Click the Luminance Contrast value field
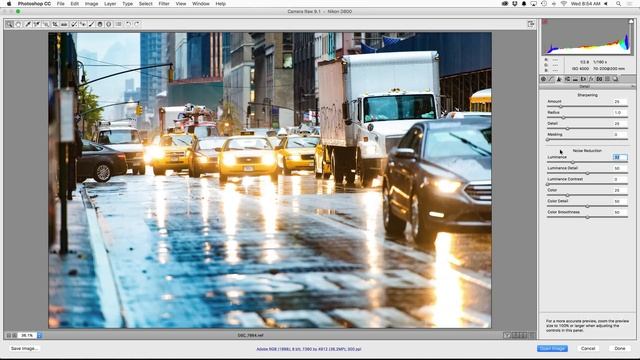 (620, 179)
